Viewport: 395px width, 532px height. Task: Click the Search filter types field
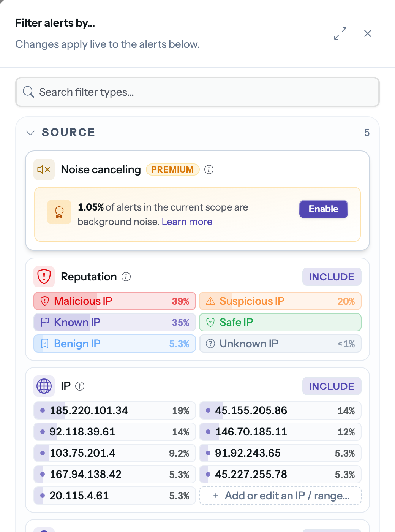[197, 92]
